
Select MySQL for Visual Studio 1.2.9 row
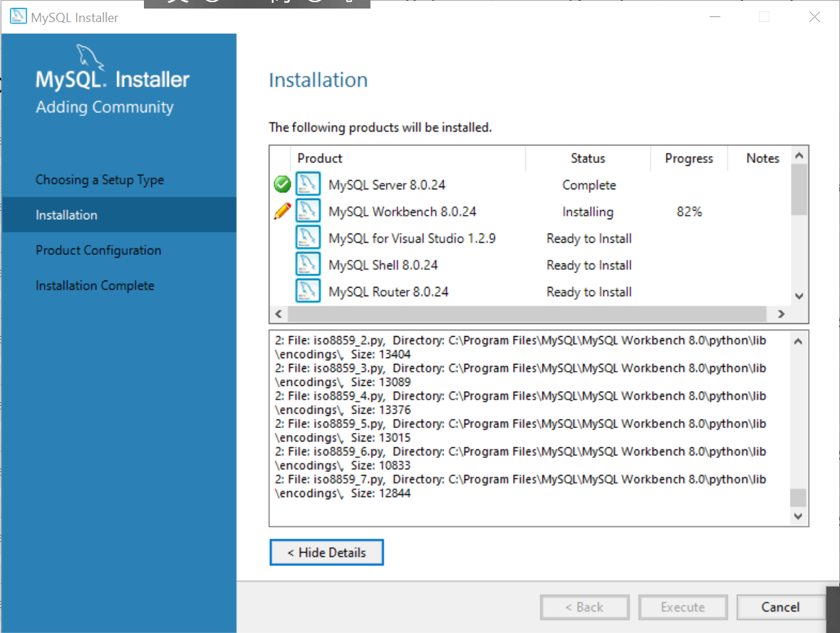tap(530, 239)
